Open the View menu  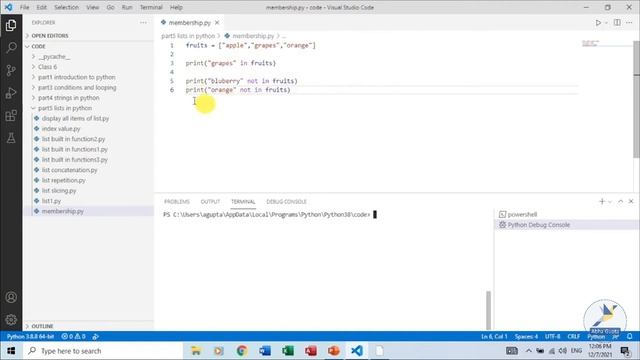tap(93, 7)
